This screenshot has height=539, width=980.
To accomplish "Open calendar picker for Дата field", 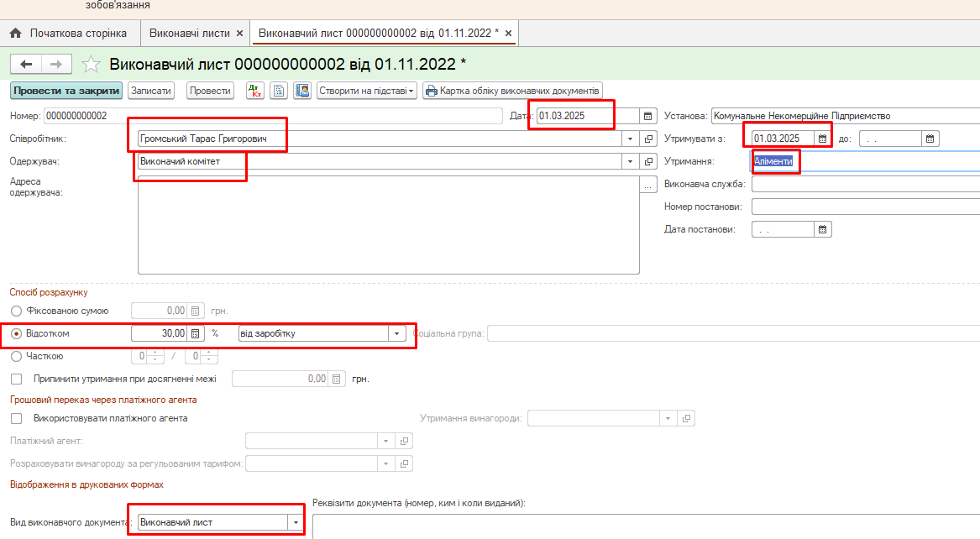I will (x=647, y=116).
